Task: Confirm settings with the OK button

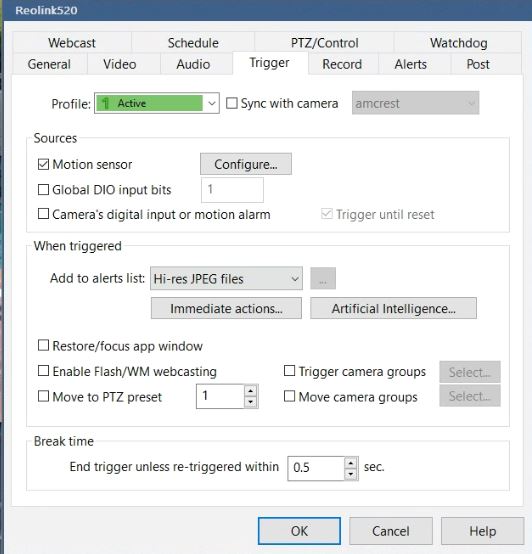Action: (299, 531)
